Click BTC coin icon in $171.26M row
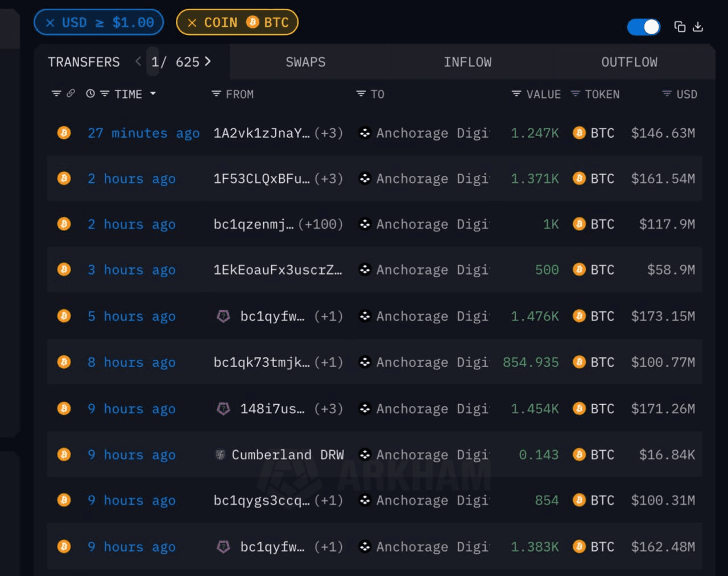Viewport: 728px width, 576px height. click(x=579, y=409)
